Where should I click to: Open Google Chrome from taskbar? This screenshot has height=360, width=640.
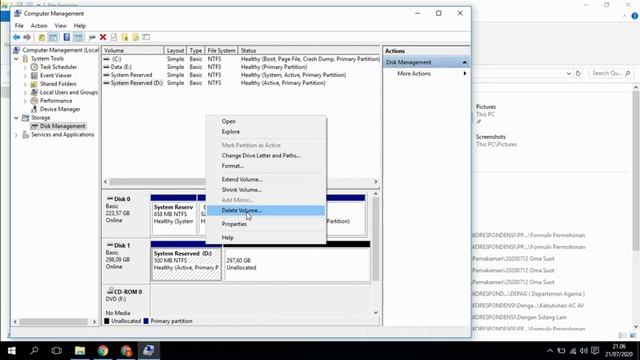point(103,351)
